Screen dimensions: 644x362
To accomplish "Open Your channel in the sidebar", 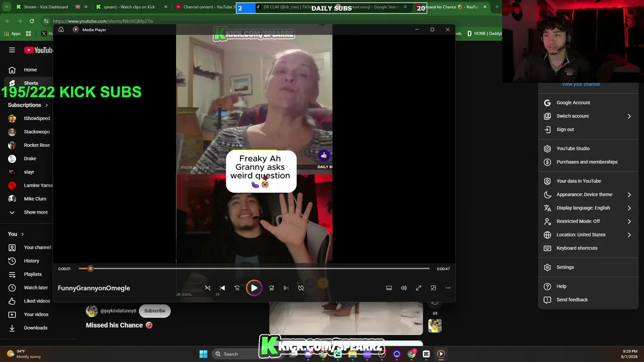I will [x=30, y=247].
